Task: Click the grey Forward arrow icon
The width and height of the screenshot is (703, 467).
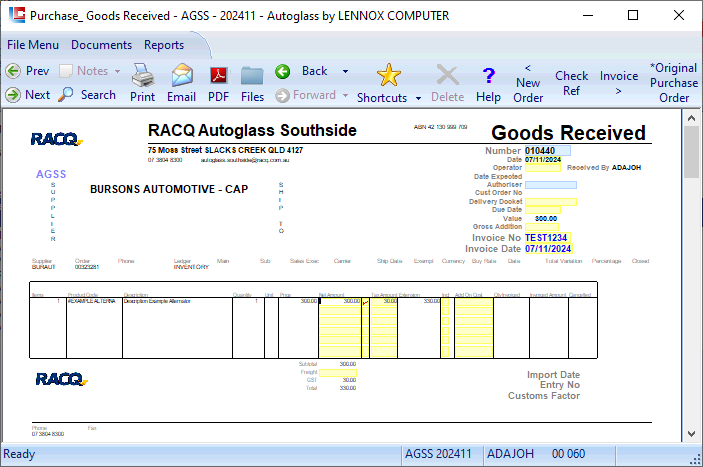Action: point(282,95)
